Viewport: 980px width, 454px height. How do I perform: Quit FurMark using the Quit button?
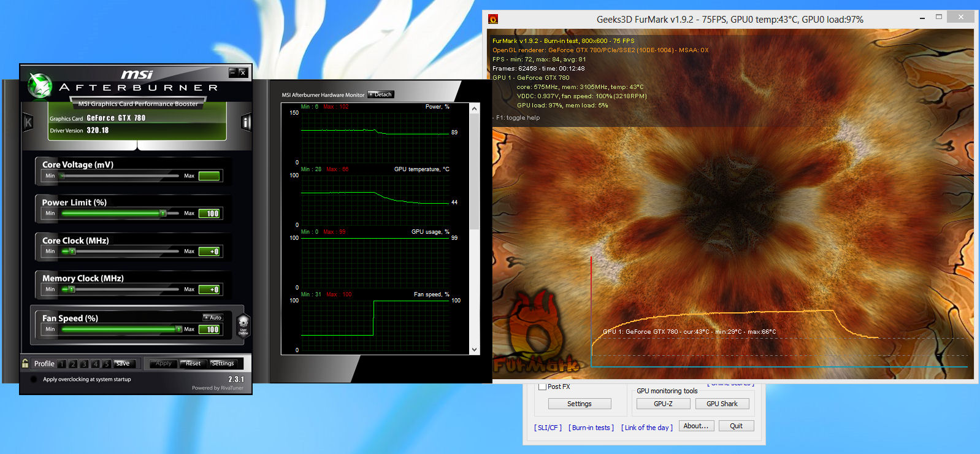click(736, 426)
